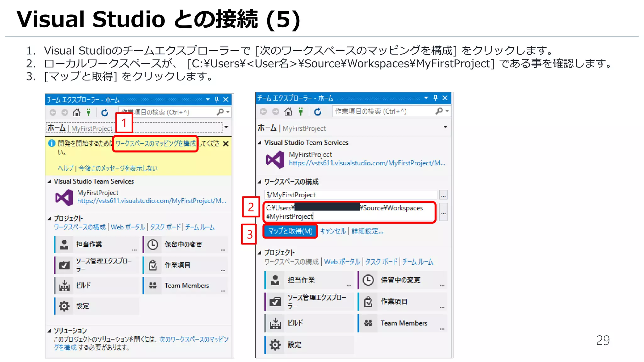Open 作業項目 tile in left panel
This screenshot has height=362, width=644.
tap(185, 265)
